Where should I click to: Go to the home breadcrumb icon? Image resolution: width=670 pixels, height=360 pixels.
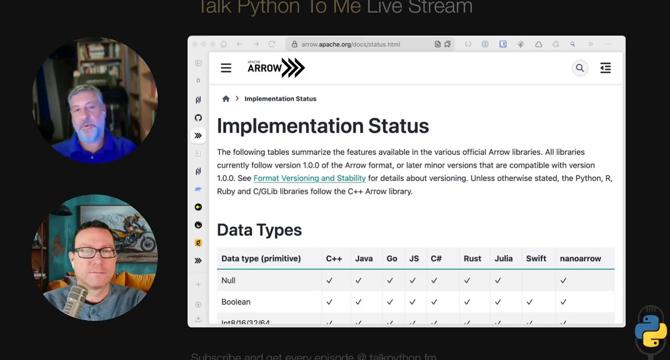coord(226,99)
